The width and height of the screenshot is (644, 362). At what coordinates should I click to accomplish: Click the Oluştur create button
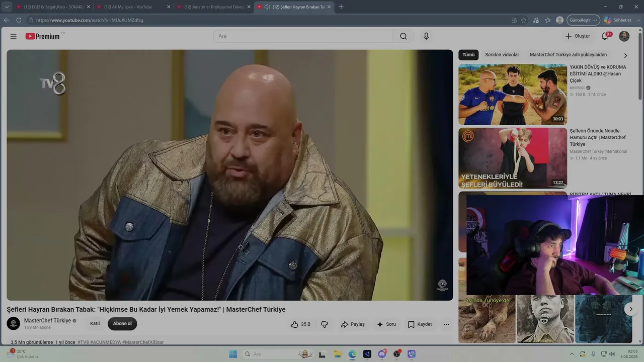[577, 36]
